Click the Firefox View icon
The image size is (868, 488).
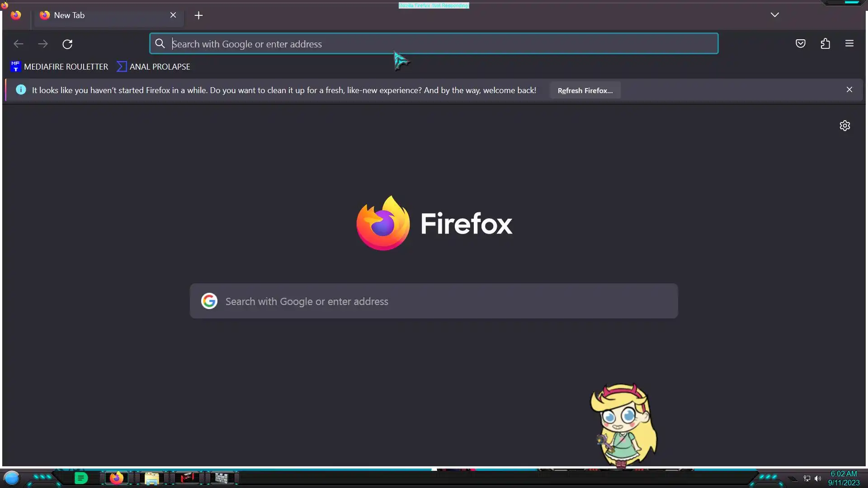16,15
